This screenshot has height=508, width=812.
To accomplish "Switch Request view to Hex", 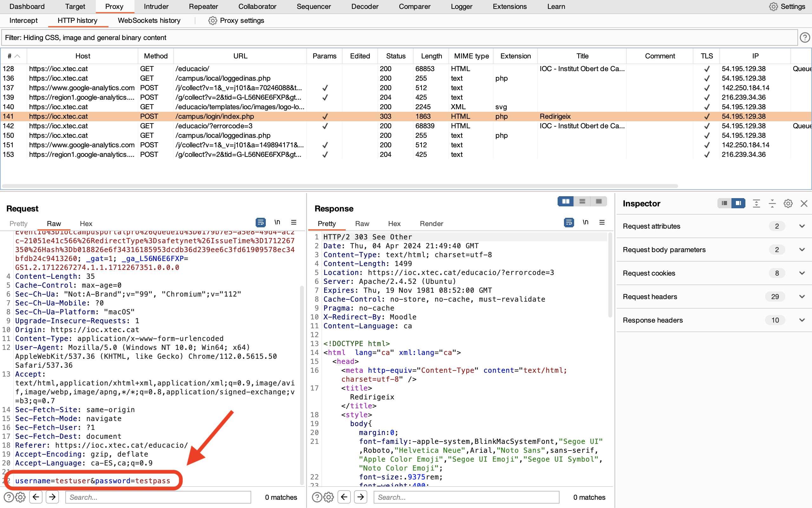I will (x=86, y=224).
